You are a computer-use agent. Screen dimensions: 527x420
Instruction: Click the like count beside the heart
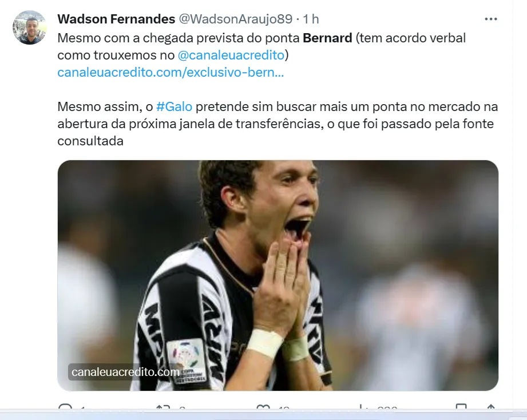pos(284,407)
